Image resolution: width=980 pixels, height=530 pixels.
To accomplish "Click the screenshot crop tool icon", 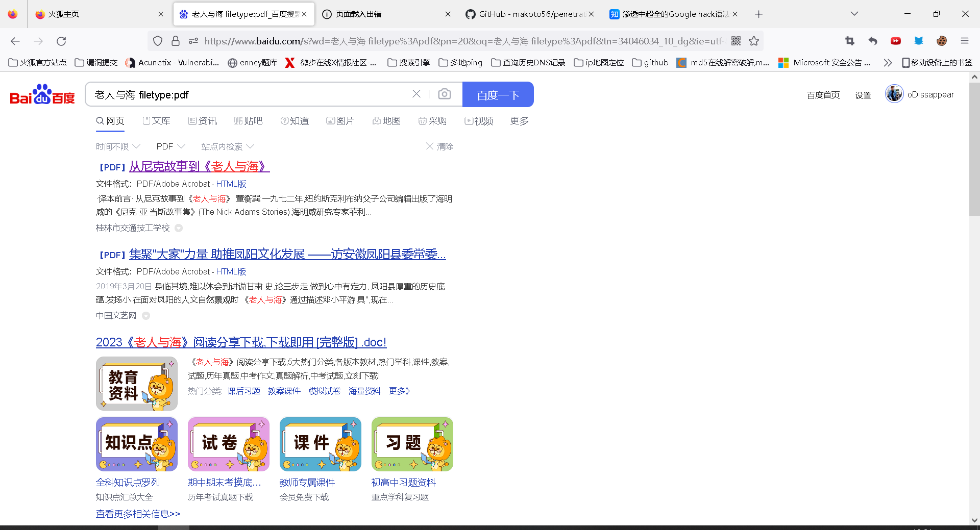I will coord(849,41).
